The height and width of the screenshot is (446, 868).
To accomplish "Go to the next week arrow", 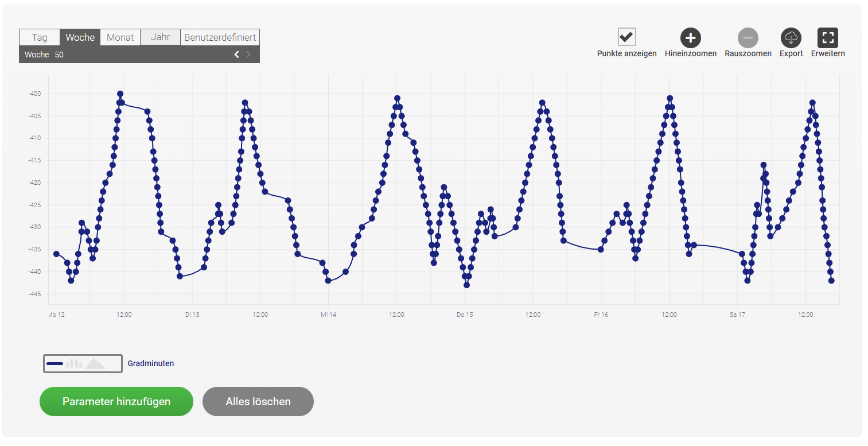I will pyautogui.click(x=248, y=55).
